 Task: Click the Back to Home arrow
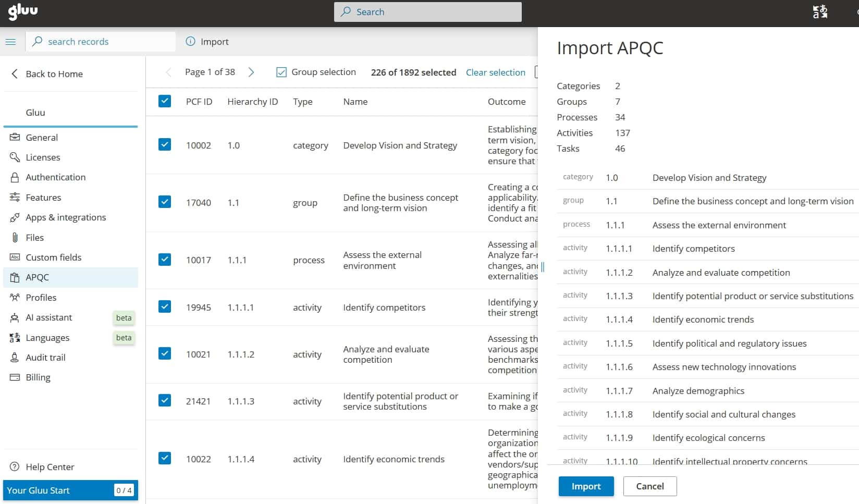(15, 74)
